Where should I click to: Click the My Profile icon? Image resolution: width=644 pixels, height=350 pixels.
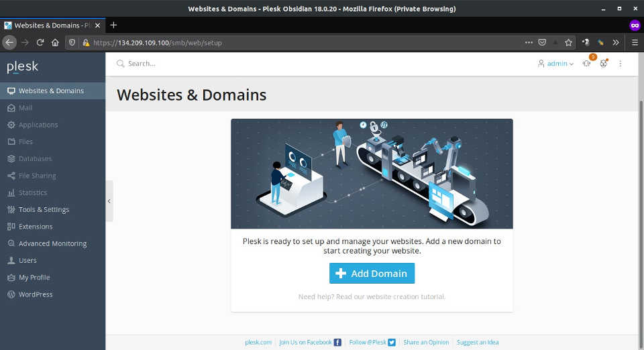pyautogui.click(x=11, y=278)
